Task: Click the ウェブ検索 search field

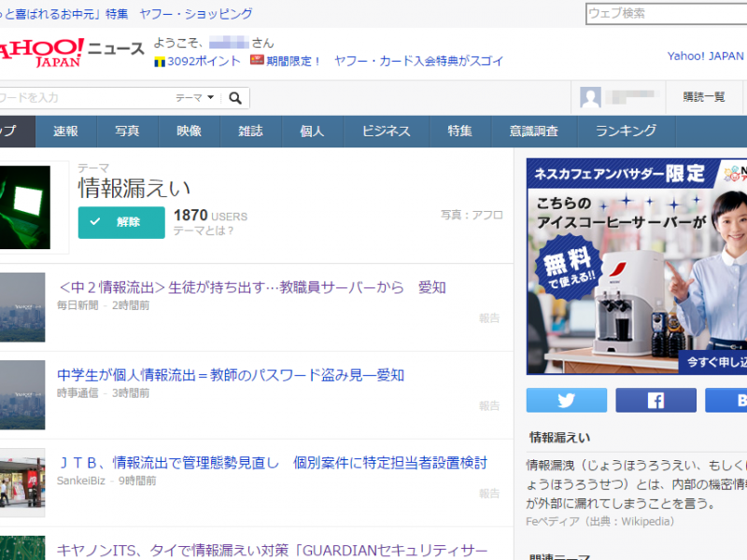Action: point(665,13)
